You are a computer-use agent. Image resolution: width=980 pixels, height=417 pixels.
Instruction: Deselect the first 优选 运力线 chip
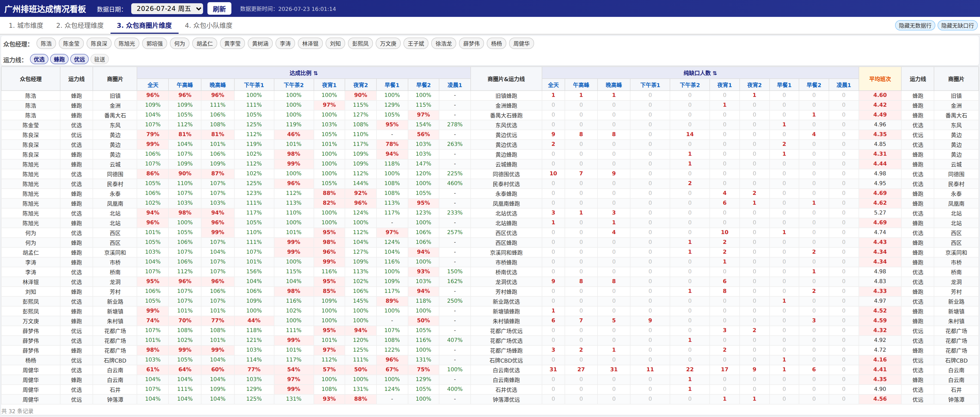coord(39,59)
